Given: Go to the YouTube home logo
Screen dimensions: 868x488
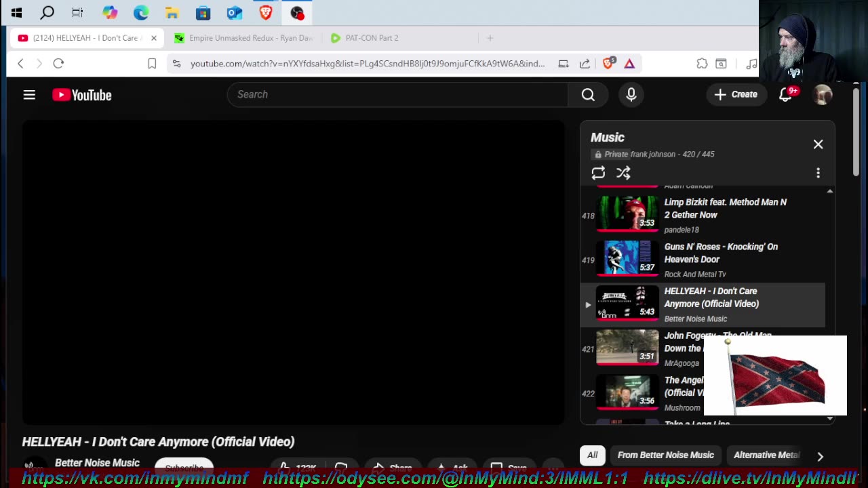Looking at the screenshot, I should pyautogui.click(x=82, y=95).
